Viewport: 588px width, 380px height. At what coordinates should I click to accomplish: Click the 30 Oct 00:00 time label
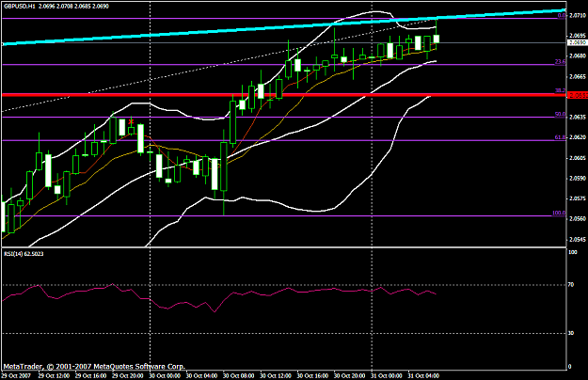[165, 375]
